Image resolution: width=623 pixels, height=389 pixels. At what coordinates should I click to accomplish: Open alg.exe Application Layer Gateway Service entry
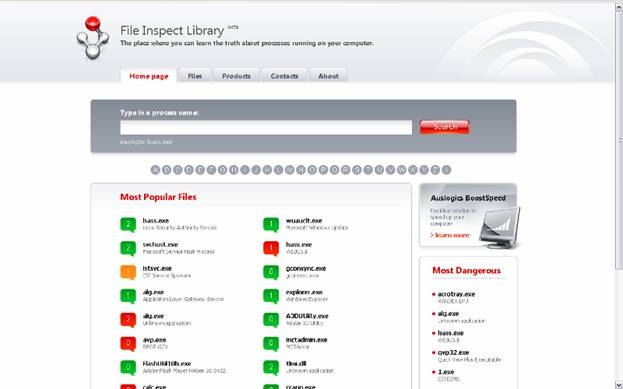(x=153, y=292)
